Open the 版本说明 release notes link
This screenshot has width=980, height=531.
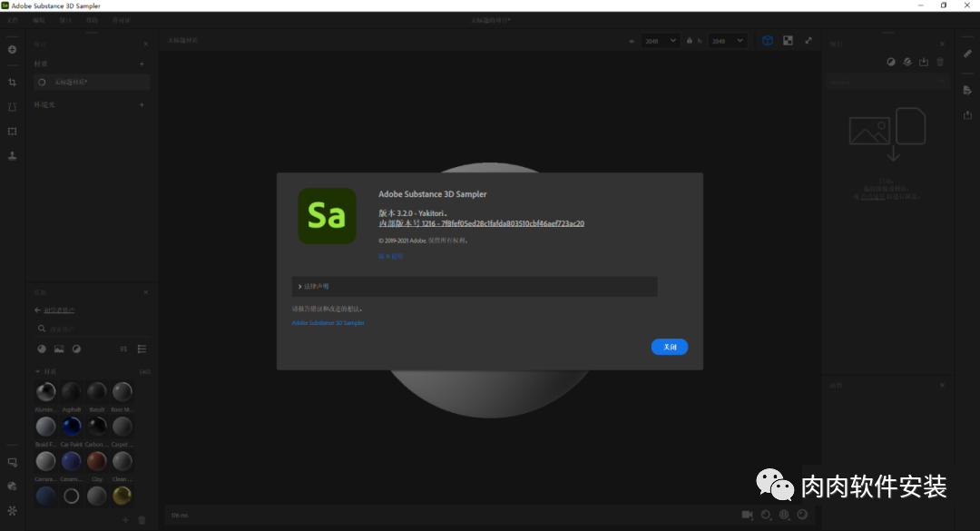(390, 257)
